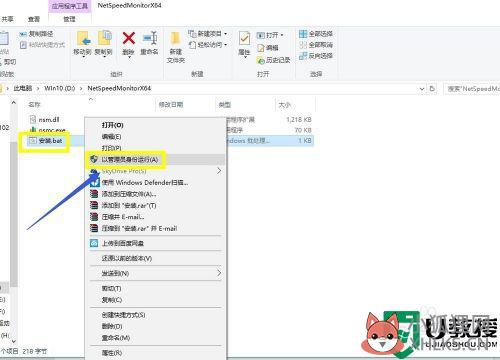Open the Share (共享) ribbon tab
This screenshot has height=360, width=500.
pyautogui.click(x=7, y=19)
